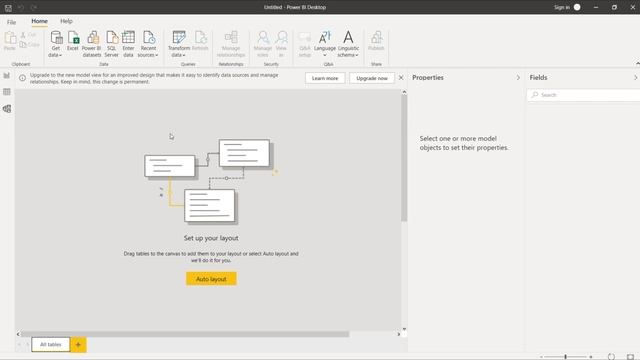Click the reset zoom icon

coord(611,357)
